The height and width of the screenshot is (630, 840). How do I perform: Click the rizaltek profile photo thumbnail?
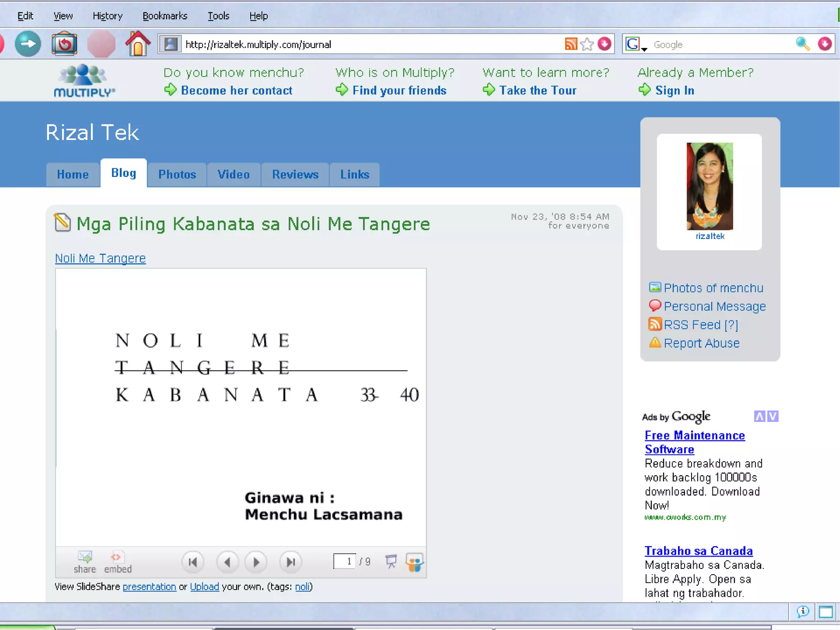(709, 186)
